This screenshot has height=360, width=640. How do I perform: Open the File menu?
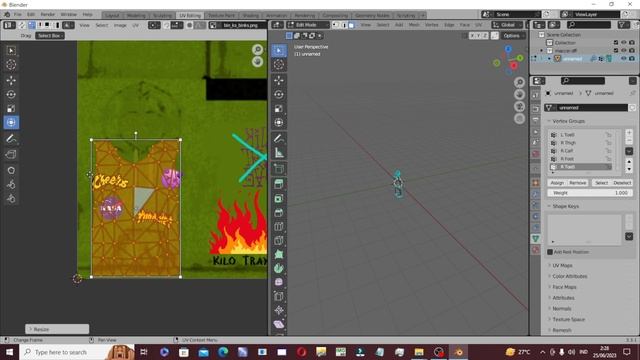(18, 14)
